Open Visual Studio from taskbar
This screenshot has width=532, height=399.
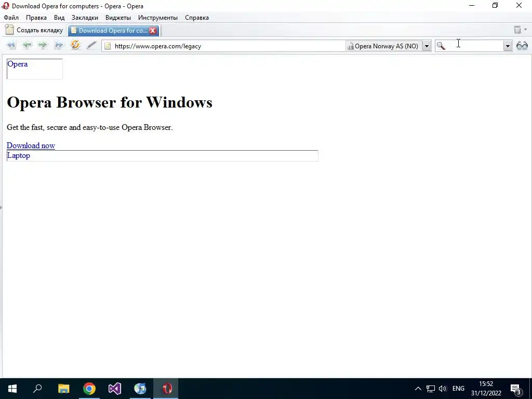tap(115, 389)
